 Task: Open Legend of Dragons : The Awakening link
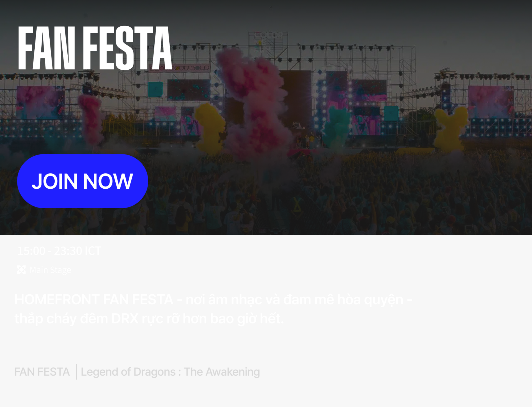170,372
